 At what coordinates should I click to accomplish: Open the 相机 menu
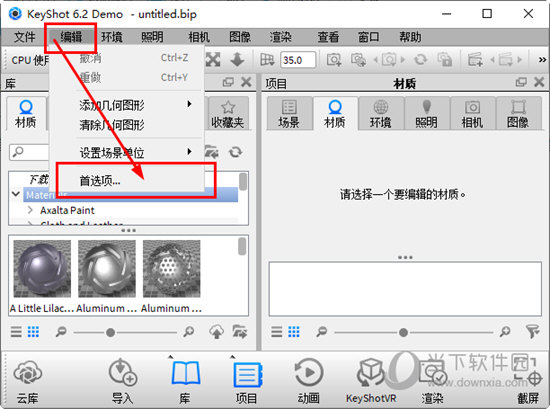(x=199, y=37)
